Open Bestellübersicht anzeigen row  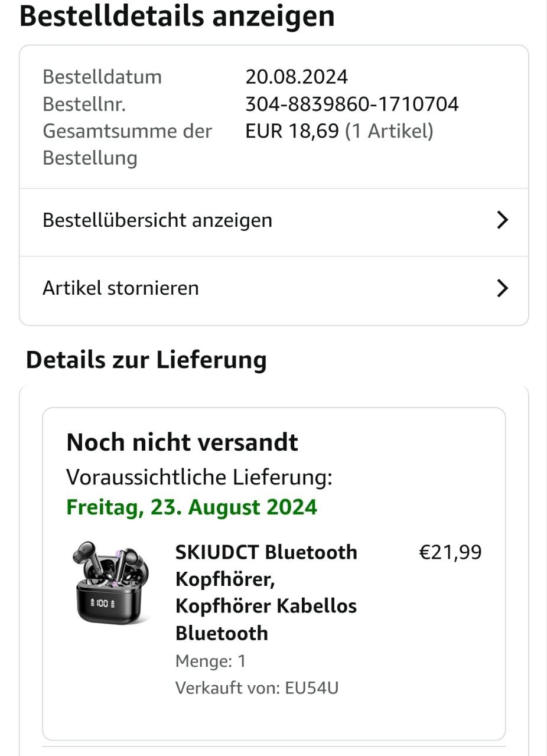pyautogui.click(x=157, y=220)
